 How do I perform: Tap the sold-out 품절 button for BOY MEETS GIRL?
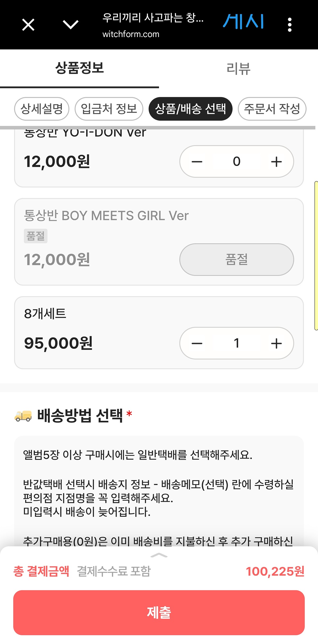pyautogui.click(x=237, y=260)
